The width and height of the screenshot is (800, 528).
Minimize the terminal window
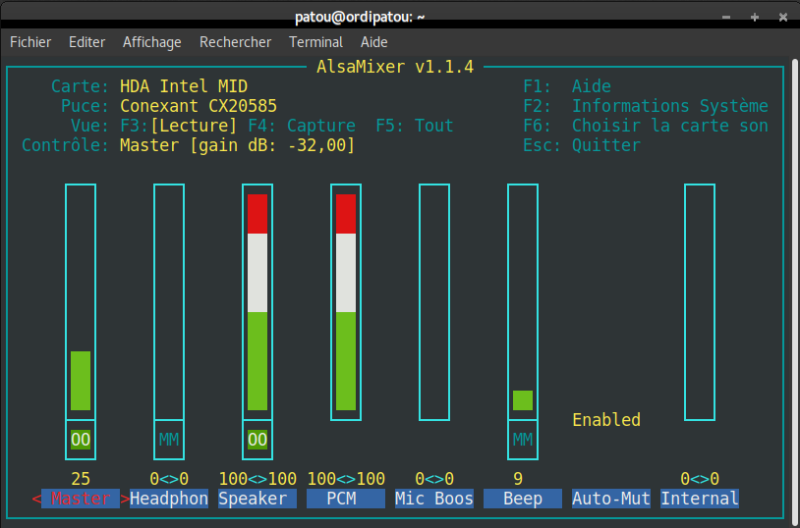(726, 17)
